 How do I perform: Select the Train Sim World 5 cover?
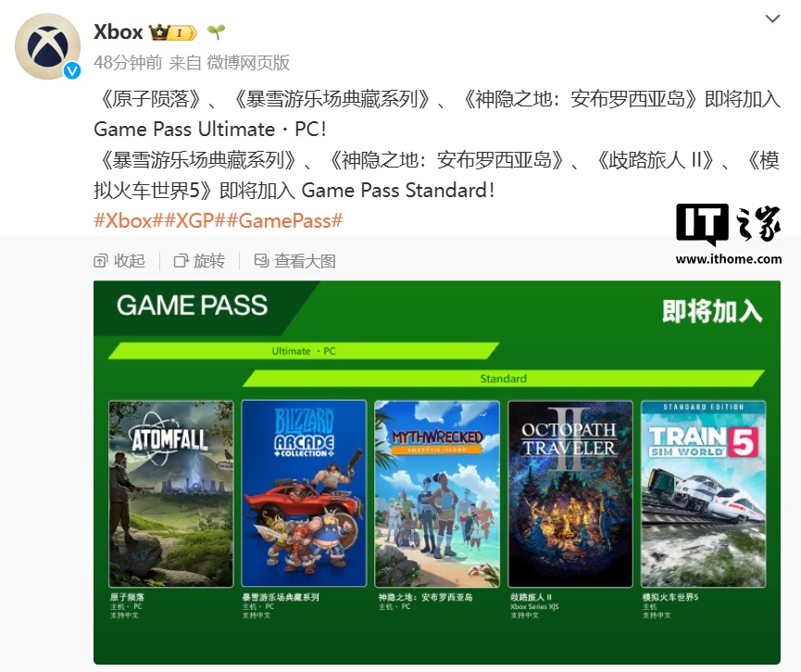[x=704, y=493]
